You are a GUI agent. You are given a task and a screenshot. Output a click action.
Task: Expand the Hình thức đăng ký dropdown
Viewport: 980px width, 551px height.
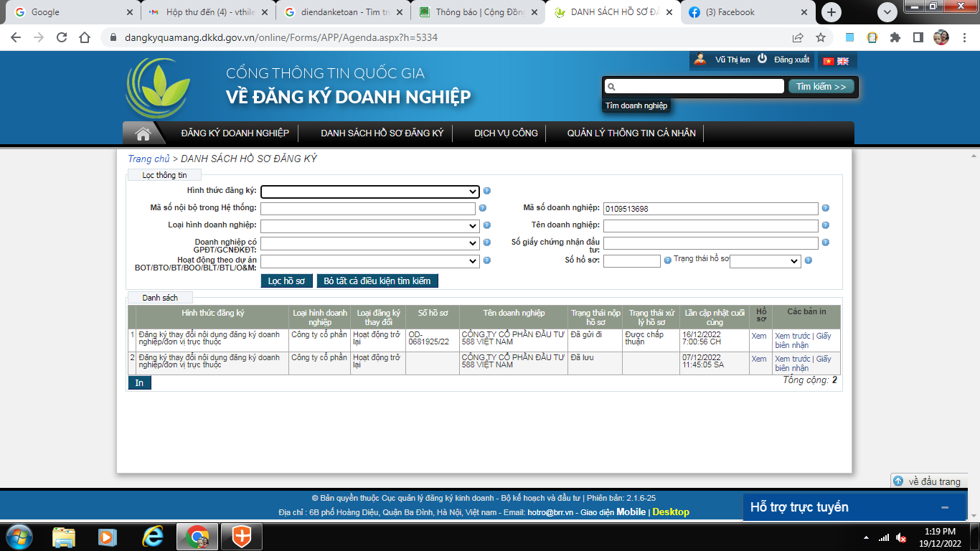click(369, 192)
